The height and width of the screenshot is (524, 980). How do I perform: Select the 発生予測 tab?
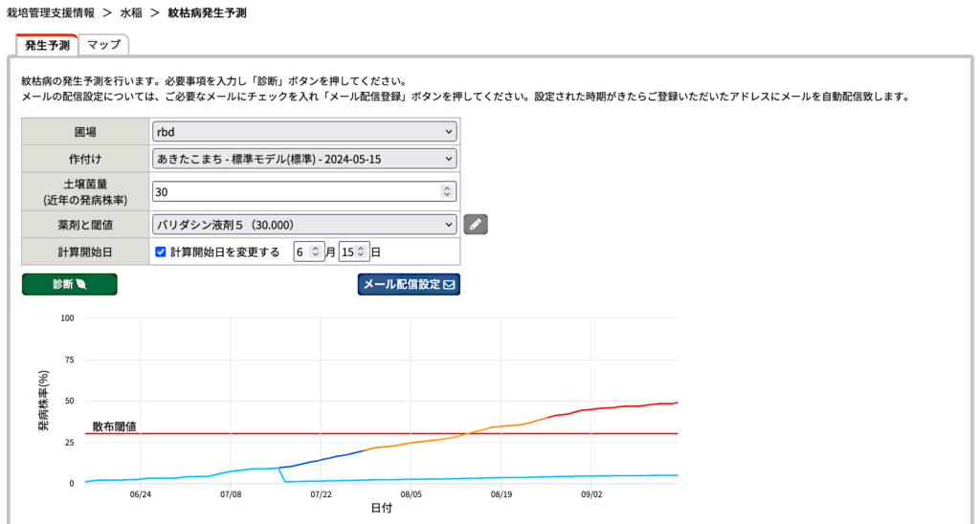click(47, 45)
